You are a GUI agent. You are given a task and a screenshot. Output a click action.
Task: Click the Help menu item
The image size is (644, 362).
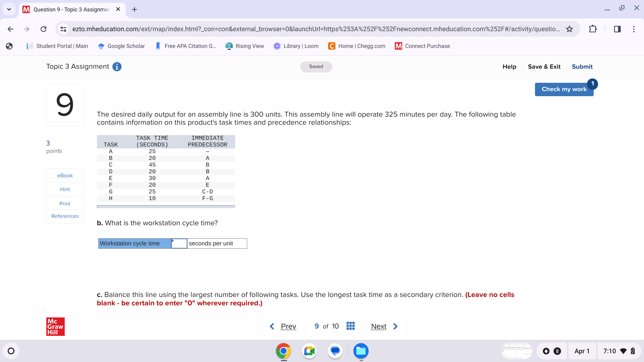pyautogui.click(x=509, y=67)
